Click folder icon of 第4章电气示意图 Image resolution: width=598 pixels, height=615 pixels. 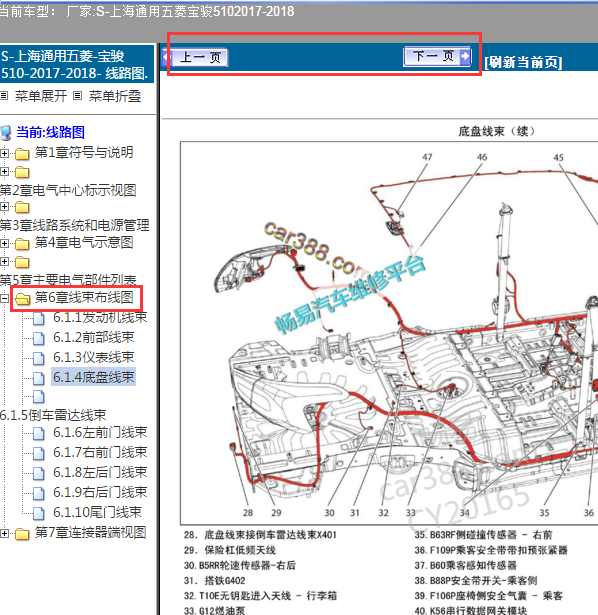click(22, 244)
